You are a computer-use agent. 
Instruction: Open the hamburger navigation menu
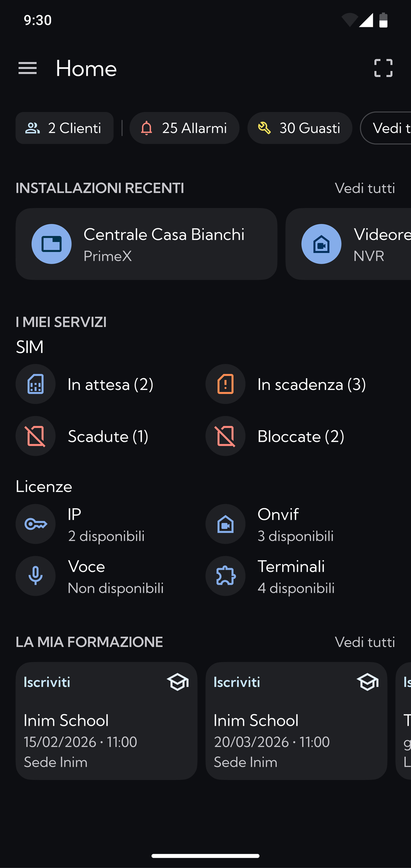(27, 69)
